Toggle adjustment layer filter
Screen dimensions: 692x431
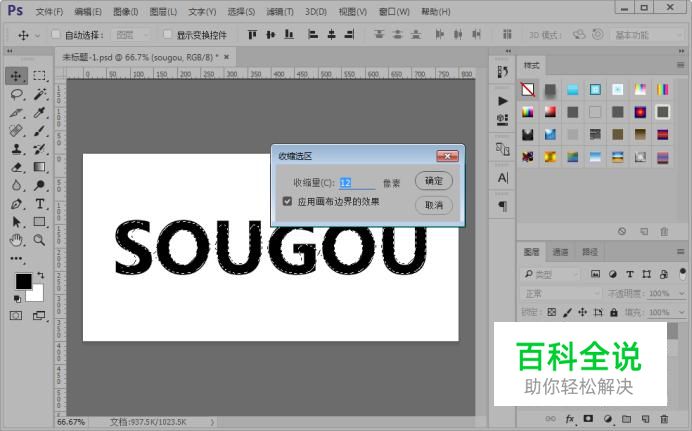(x=612, y=274)
